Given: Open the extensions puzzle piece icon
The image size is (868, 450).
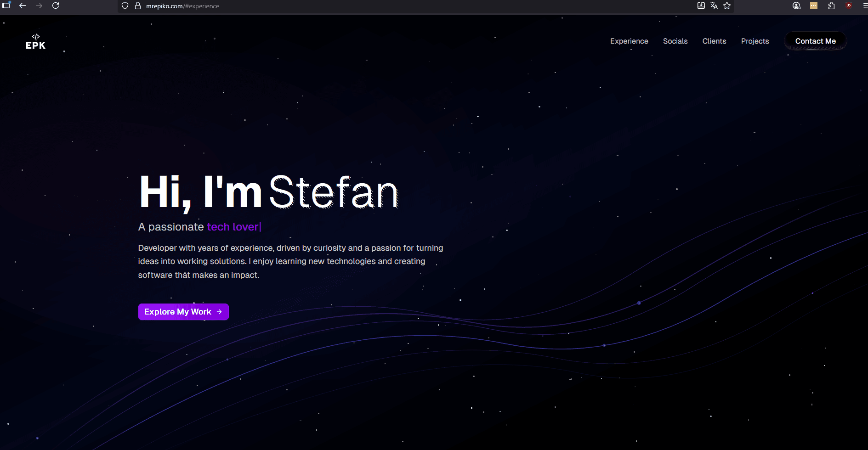Looking at the screenshot, I should click(x=831, y=6).
